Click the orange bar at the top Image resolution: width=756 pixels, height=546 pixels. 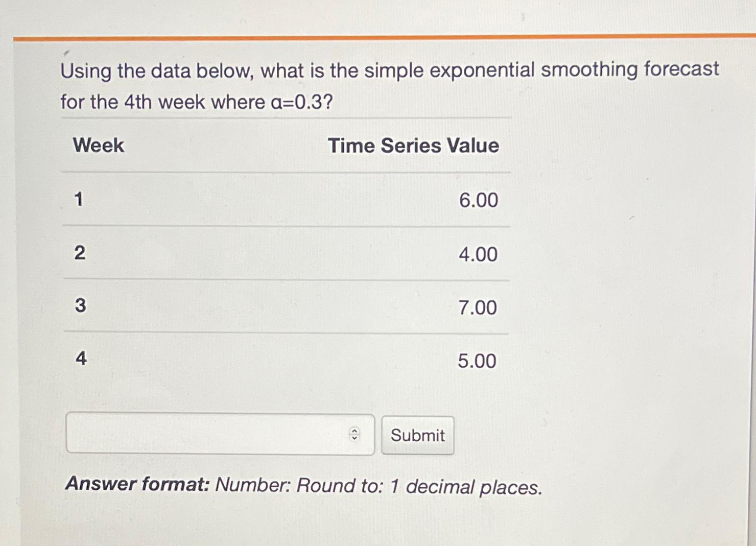click(378, 38)
